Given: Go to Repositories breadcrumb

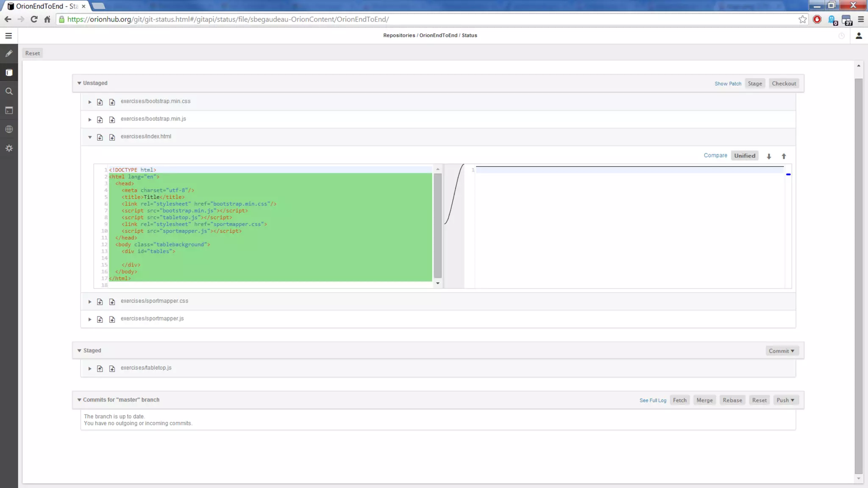Looking at the screenshot, I should coord(399,36).
